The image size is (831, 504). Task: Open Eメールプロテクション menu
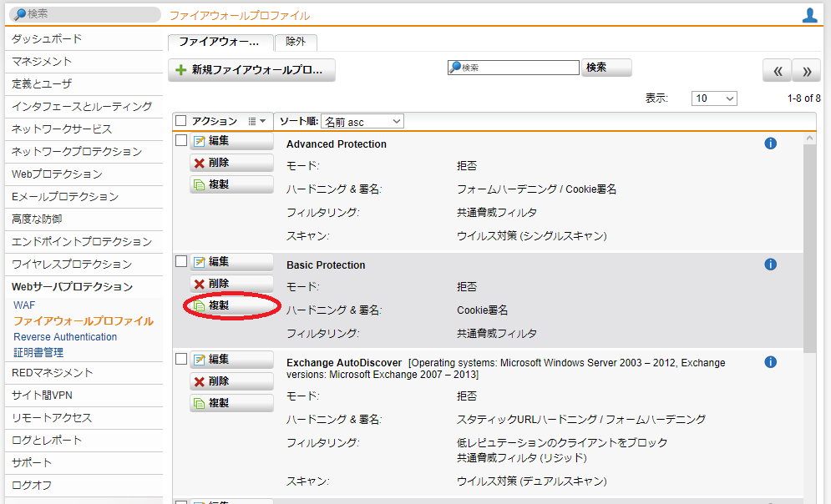(x=84, y=197)
